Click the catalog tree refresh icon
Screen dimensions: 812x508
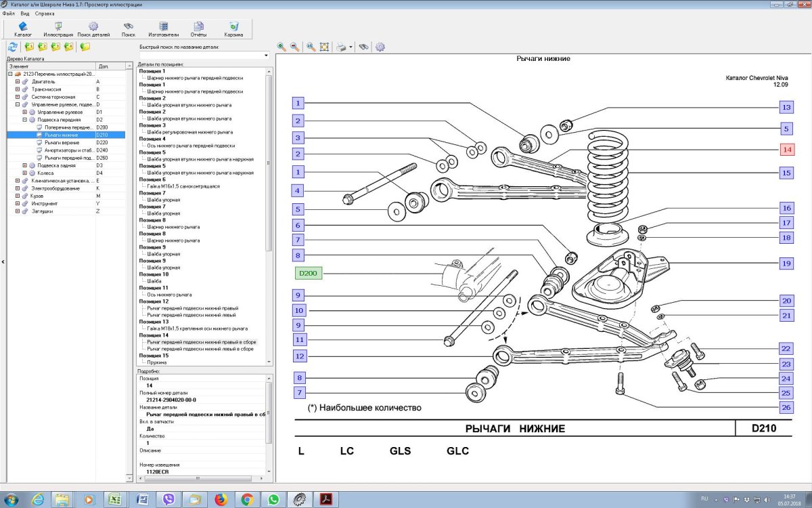12,47
